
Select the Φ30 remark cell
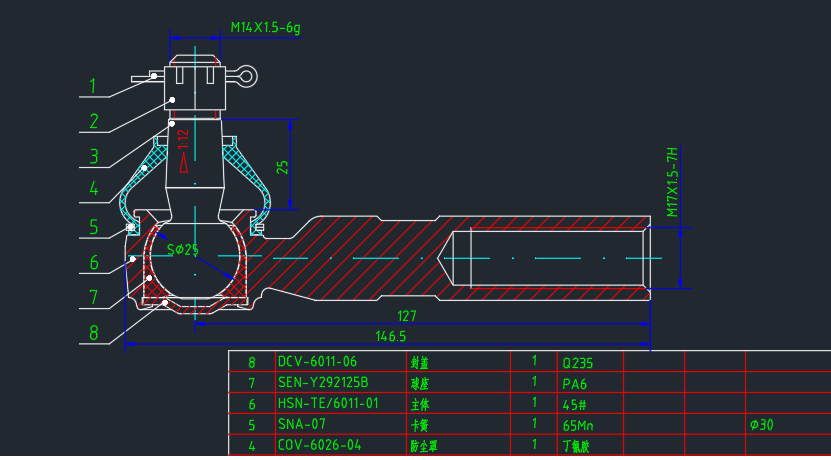(x=788, y=424)
